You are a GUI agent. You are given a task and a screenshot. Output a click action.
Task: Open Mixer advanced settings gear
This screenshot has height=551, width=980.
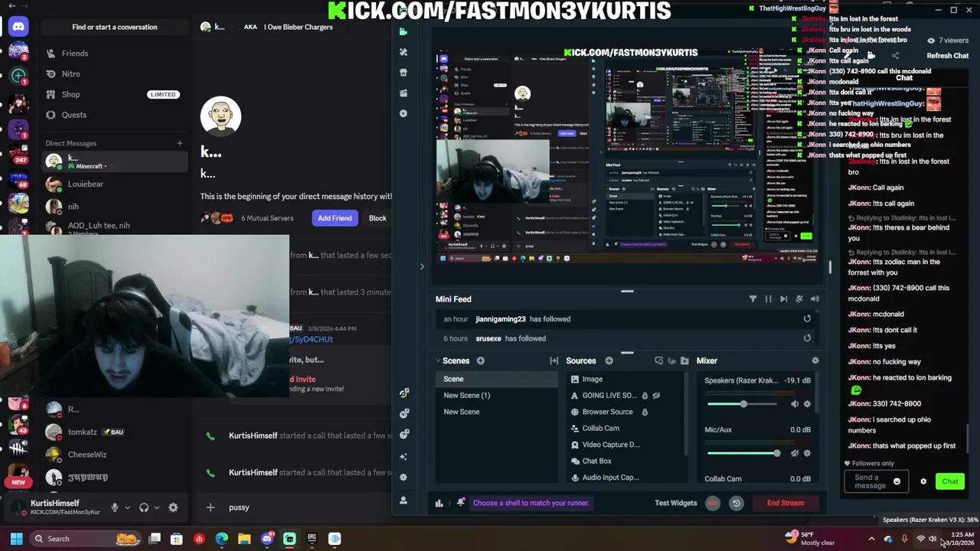(x=815, y=360)
